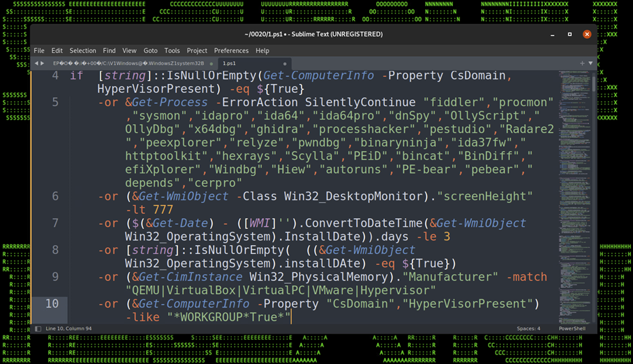Open PowerShell syntax selector in status bar

tap(572, 329)
